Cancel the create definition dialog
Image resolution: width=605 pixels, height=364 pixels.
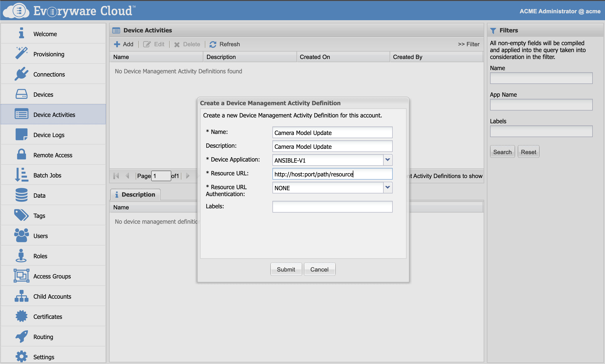click(x=319, y=269)
